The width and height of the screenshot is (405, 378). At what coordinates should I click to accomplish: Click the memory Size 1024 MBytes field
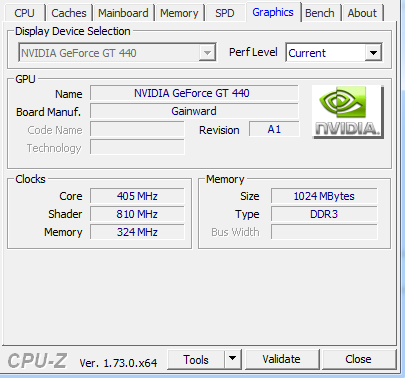tap(324, 196)
